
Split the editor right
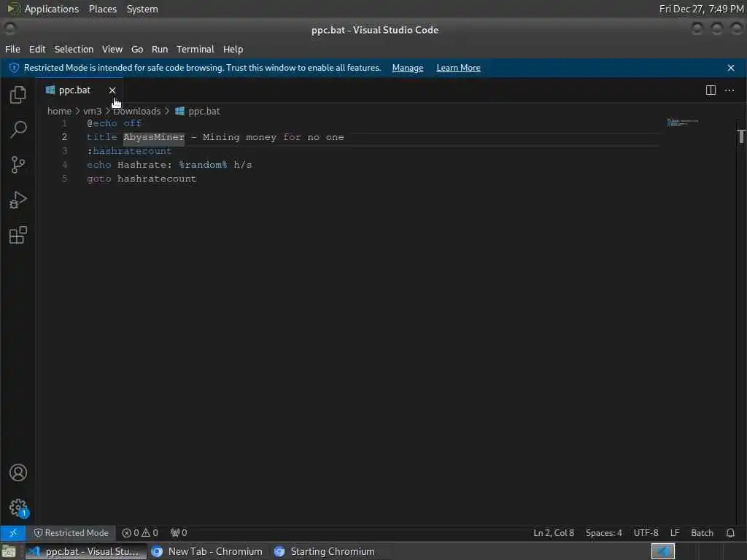pos(711,90)
